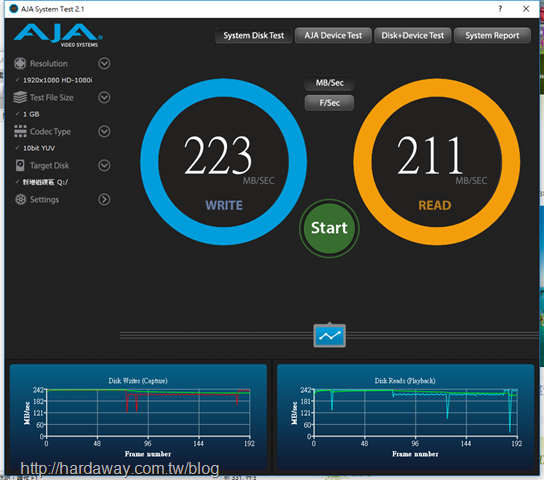The image size is (544, 480).
Task: Click the 223 write speed value
Action: coord(218,155)
